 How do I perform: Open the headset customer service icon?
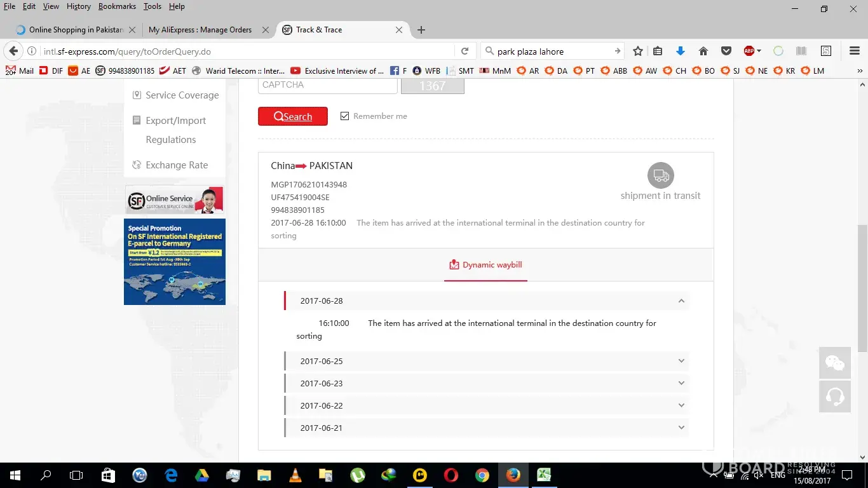click(834, 396)
